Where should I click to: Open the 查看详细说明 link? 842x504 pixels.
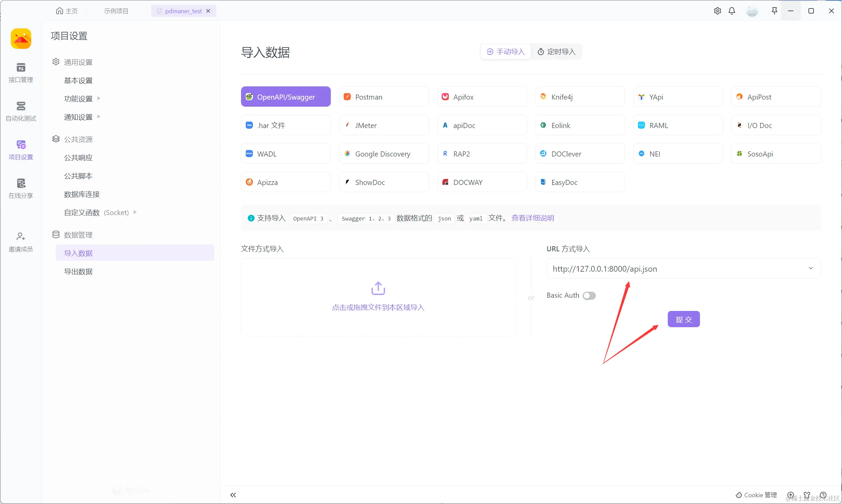tap(533, 218)
